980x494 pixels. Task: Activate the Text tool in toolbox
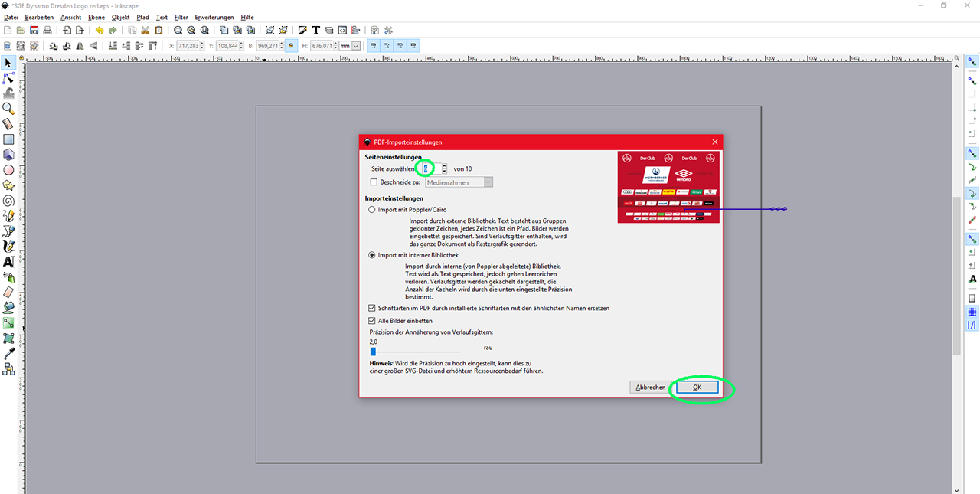8,262
